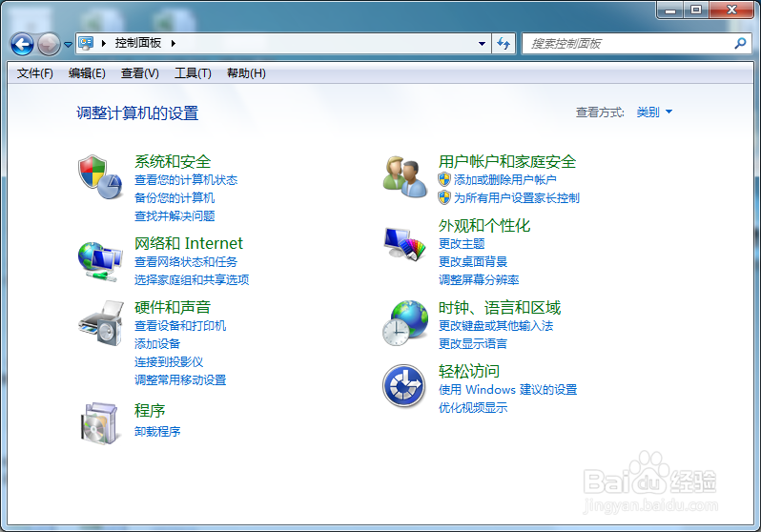The height and width of the screenshot is (532, 761).
Task: Open the Clock, Language and Region globe icon
Action: pos(405,323)
